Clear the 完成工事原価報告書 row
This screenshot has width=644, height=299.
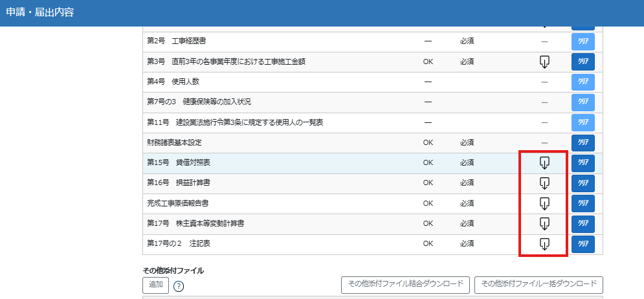pos(583,203)
